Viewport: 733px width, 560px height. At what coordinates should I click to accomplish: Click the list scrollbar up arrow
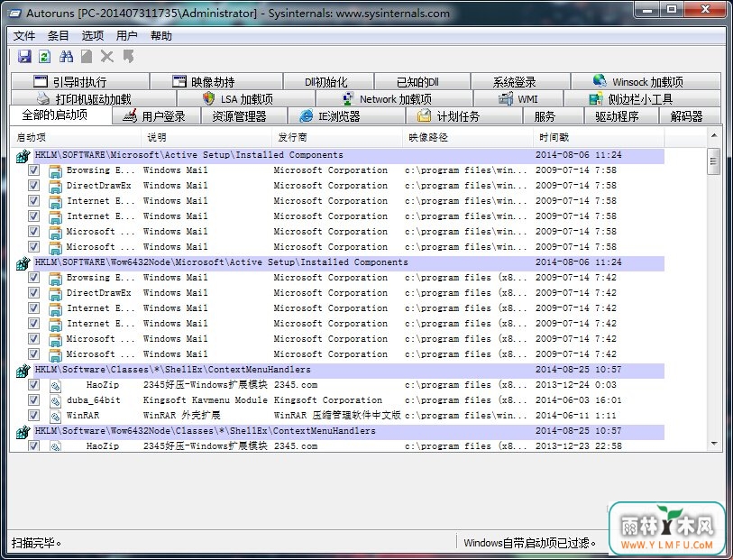[714, 136]
